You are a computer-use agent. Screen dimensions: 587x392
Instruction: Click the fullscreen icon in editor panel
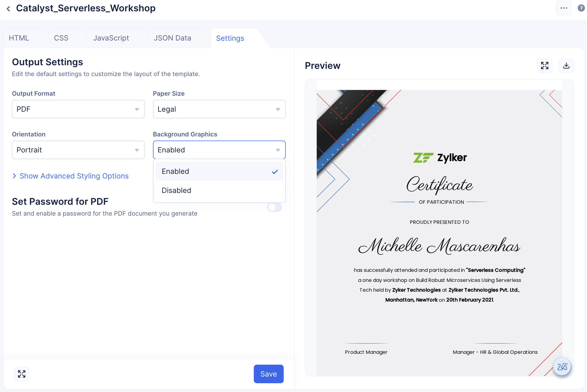click(22, 374)
